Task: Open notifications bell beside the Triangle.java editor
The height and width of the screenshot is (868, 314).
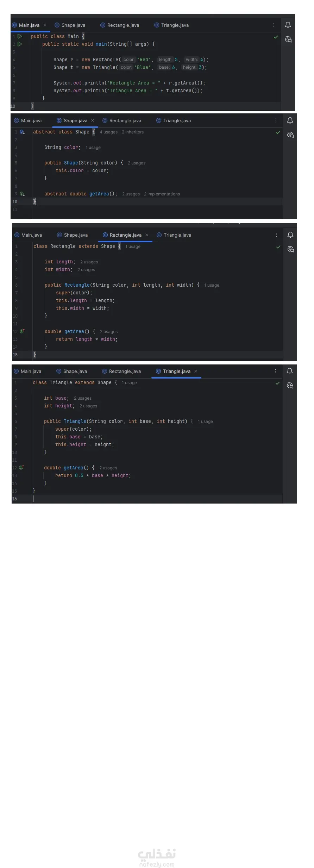Action: coord(290,371)
